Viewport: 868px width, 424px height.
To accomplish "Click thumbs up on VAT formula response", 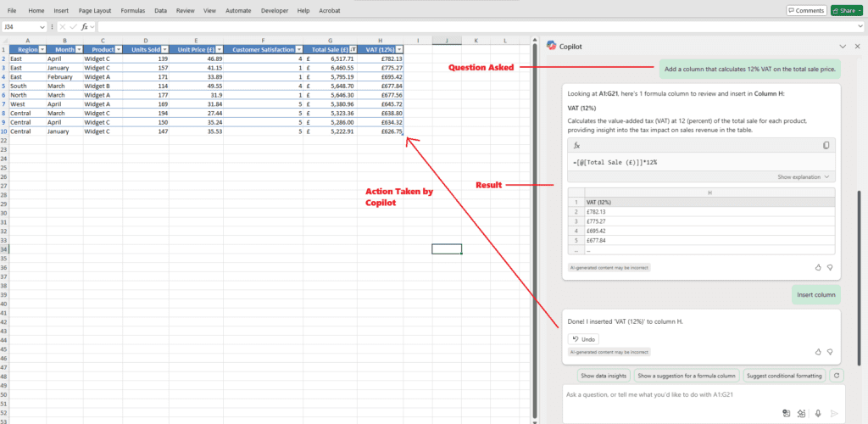I will 818,267.
